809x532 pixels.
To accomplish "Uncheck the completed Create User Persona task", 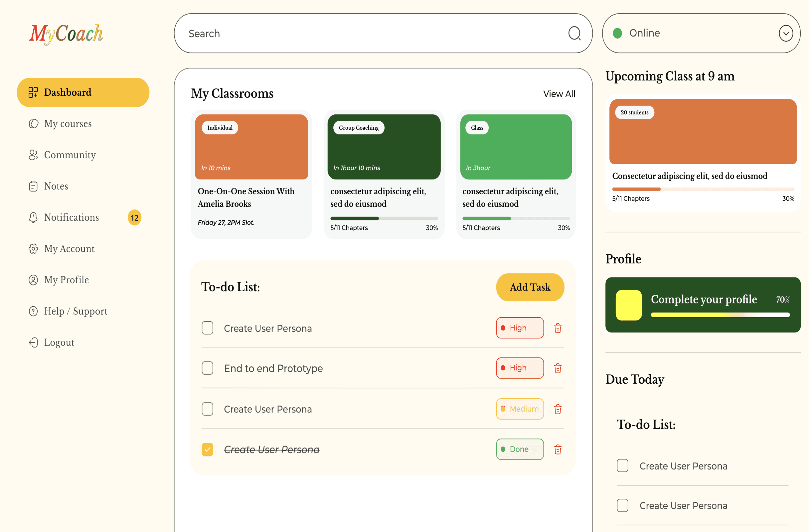I will 207,450.
